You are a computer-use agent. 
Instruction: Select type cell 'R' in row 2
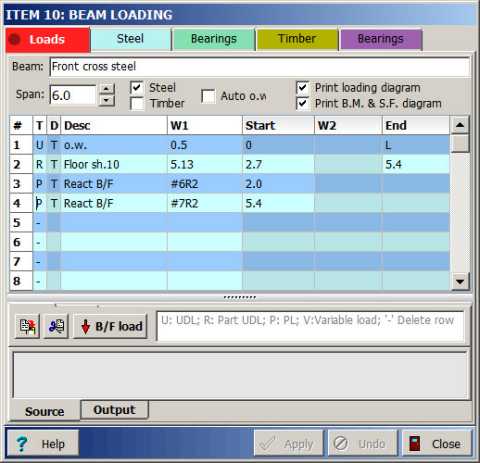tap(40, 164)
